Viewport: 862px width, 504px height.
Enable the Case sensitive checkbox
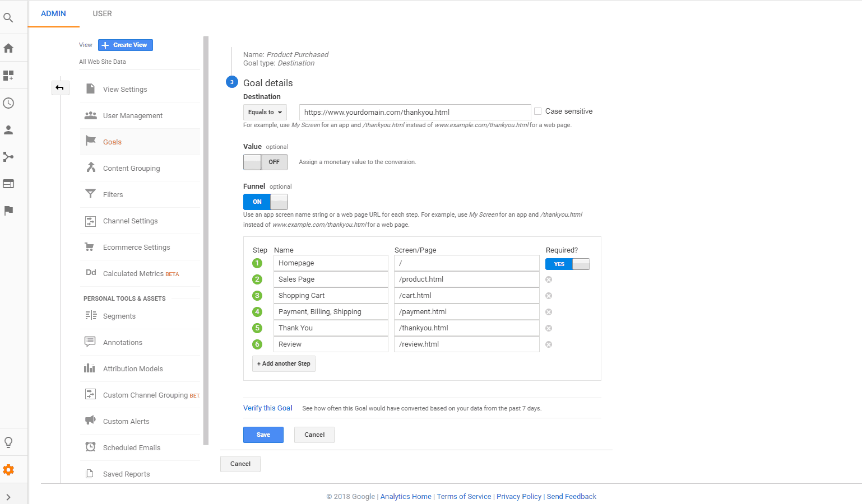(538, 111)
